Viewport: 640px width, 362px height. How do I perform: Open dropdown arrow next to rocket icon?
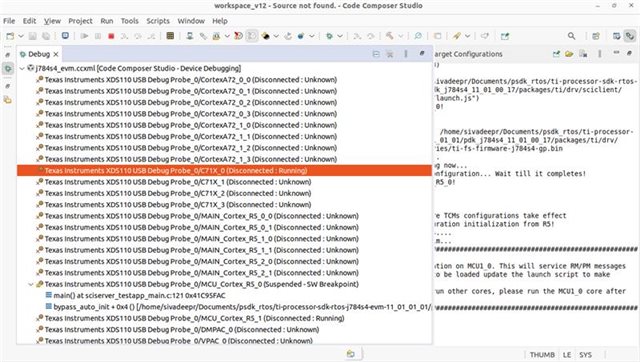pos(467,36)
